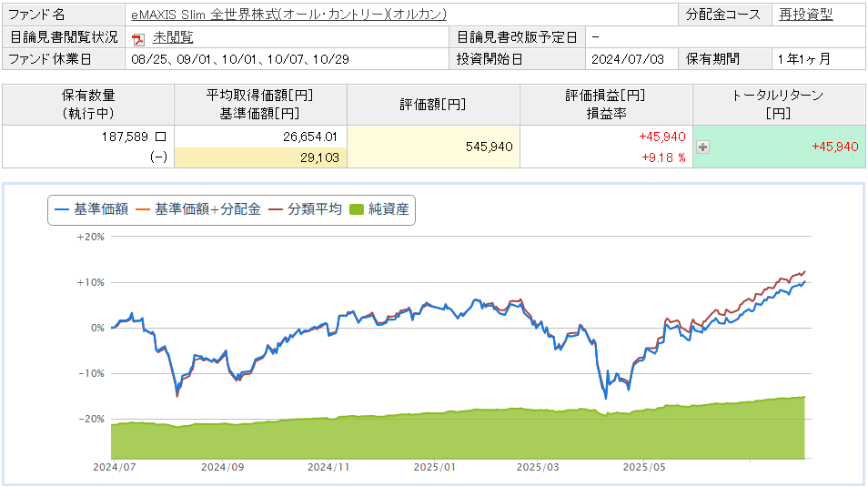Open the 再投資型 distribution course link

(805, 15)
